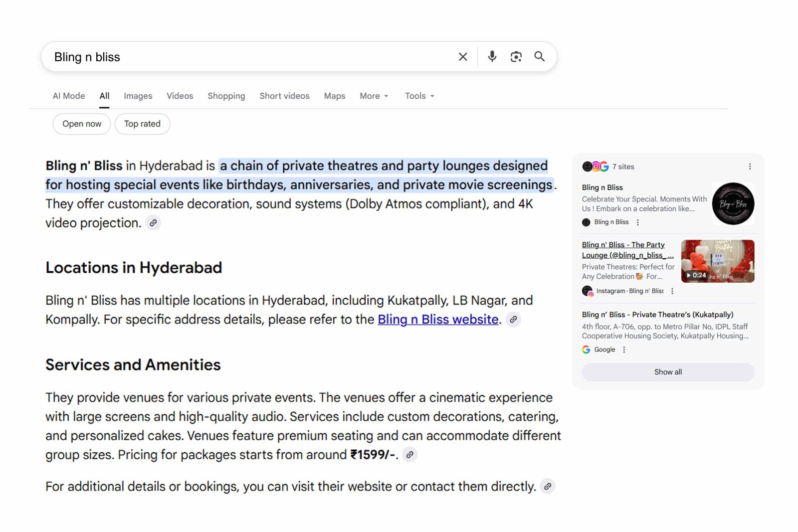The image size is (798, 532).
Task: Open Google Lens image search
Action: 516,56
